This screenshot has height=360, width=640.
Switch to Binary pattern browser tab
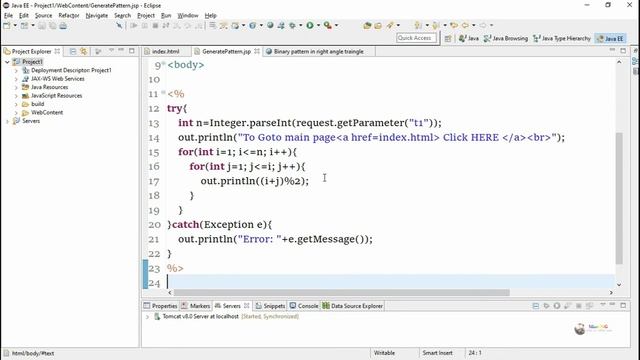point(318,51)
